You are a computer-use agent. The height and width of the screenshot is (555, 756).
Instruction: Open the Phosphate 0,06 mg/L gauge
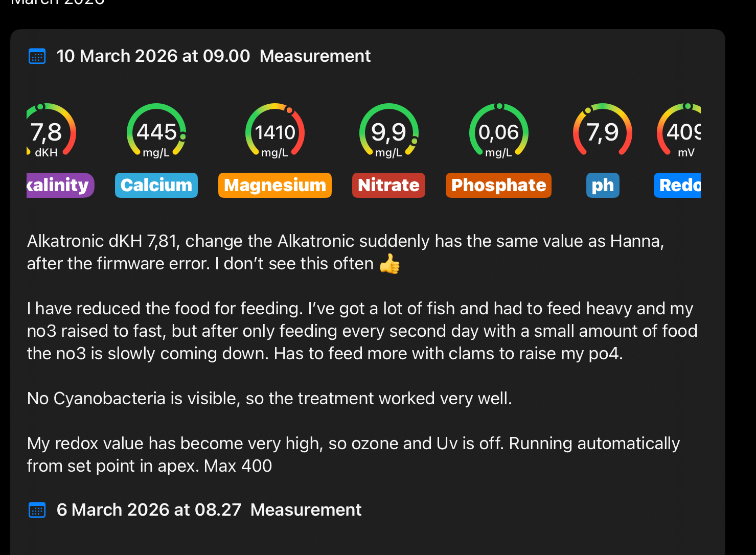coord(498,132)
